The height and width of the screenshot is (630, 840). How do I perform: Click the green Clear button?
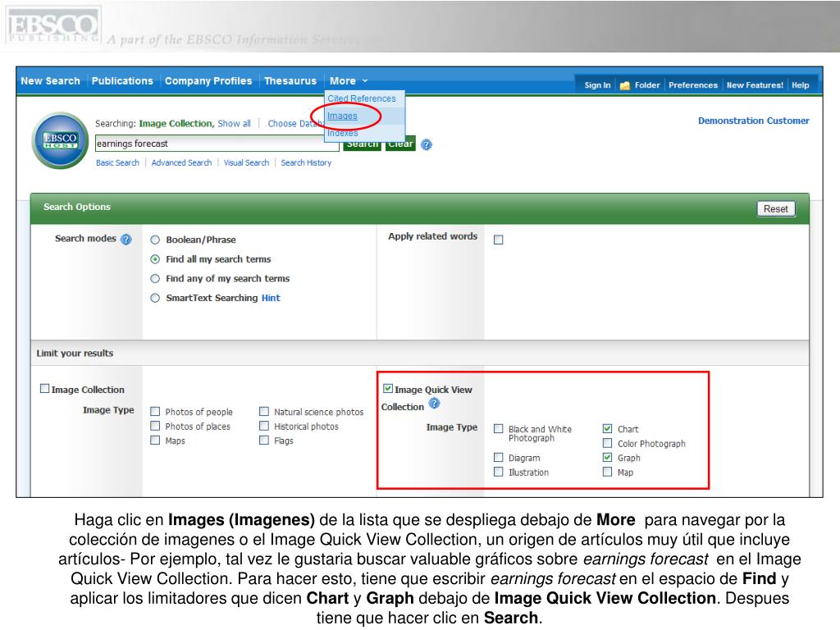pos(400,144)
